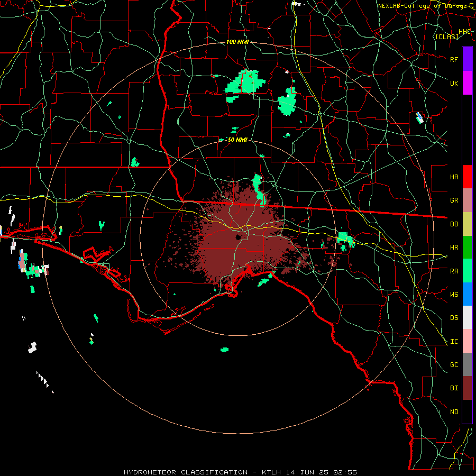The width and height of the screenshot is (476, 476).
Task: Click the red HA legend swatch
Action: click(467, 177)
